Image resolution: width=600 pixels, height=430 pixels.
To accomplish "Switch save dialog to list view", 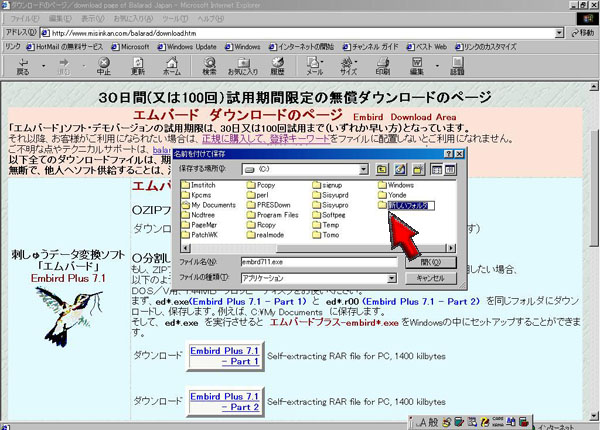I will [x=437, y=169].
